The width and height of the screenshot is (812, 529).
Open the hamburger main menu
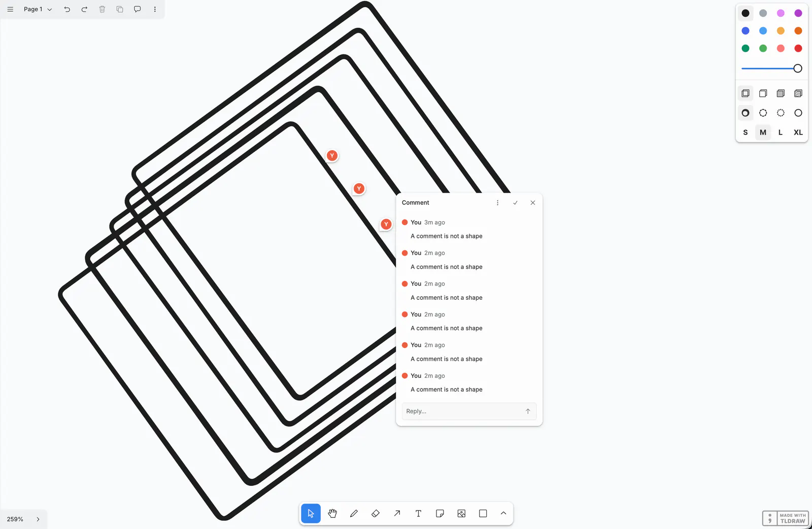10,9
